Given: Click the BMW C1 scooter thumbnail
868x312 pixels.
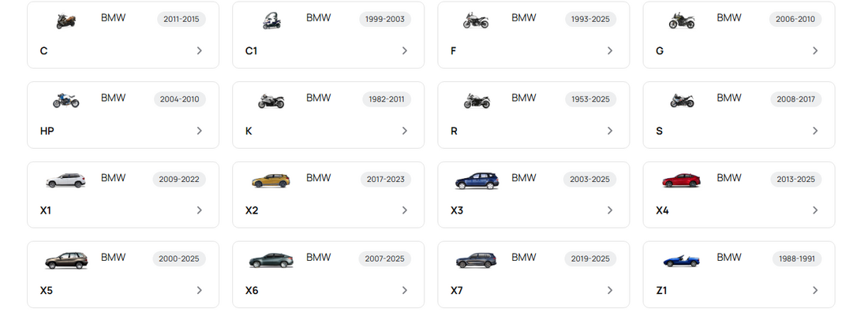Looking at the screenshot, I should click(271, 21).
